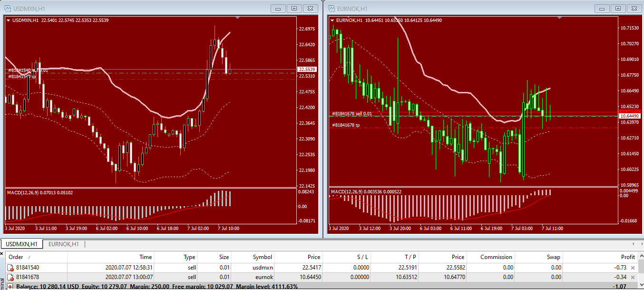Close order 81841678 with its row X
Screen dimensions: 644x290
click(x=632, y=277)
